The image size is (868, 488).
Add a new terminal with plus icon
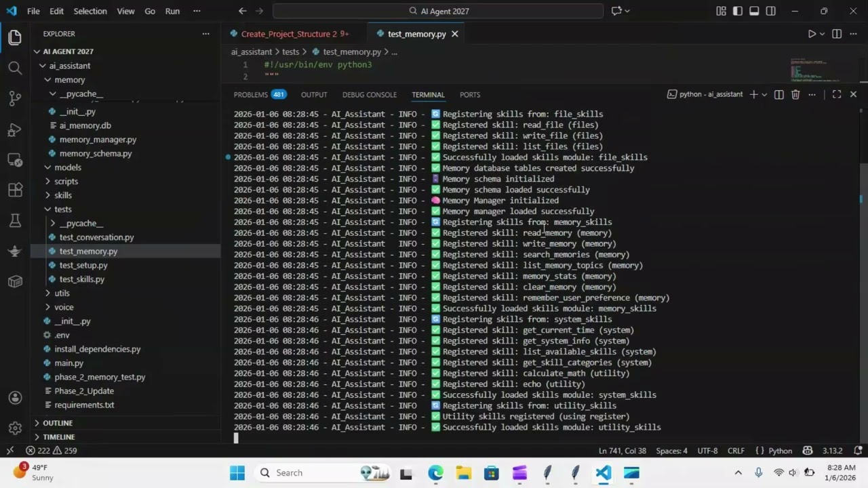753,94
